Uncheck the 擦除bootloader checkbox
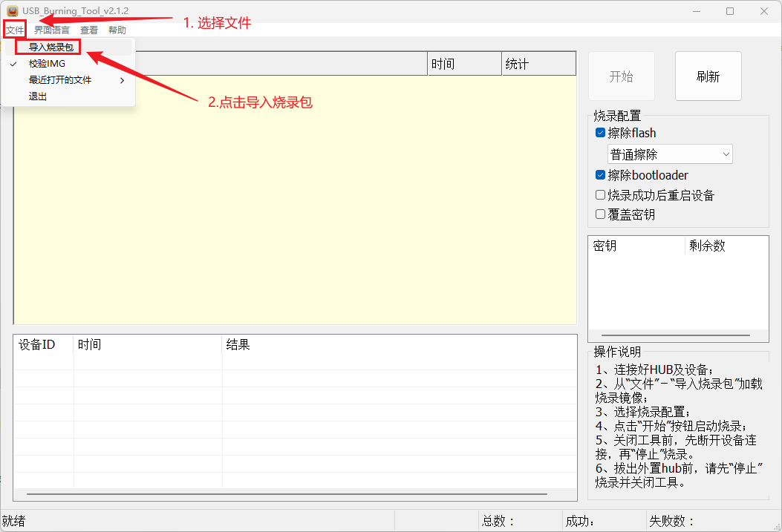 tap(601, 176)
